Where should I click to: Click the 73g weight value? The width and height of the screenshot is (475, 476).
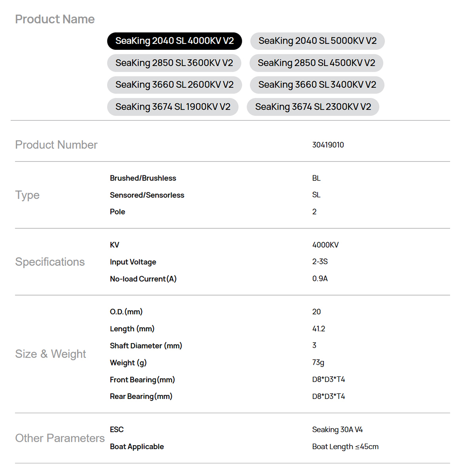(318, 362)
